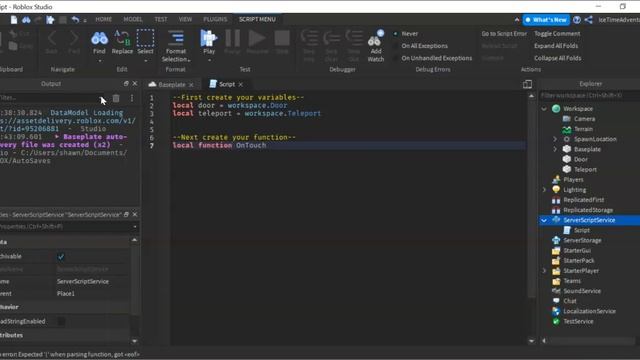640x360 pixels.
Task: Open the PLUGINS ribbon tab
Action: pyautogui.click(x=215, y=19)
